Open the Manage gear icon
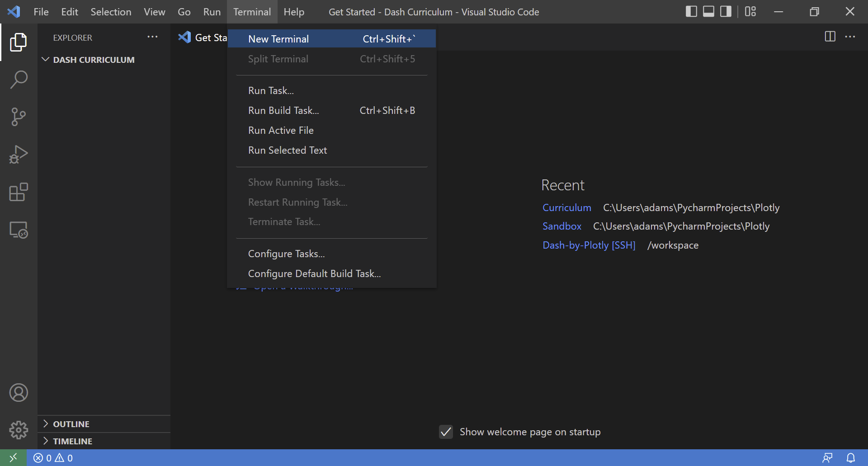The width and height of the screenshot is (868, 466). (19, 430)
